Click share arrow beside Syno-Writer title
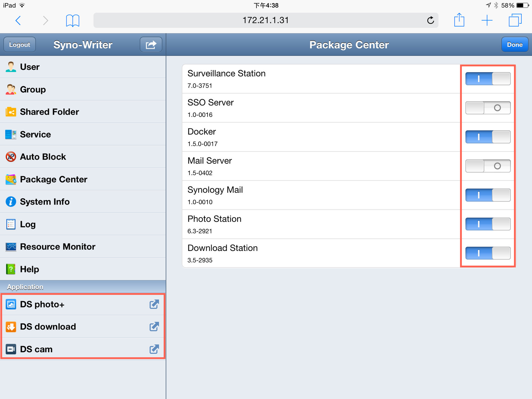 tap(151, 45)
